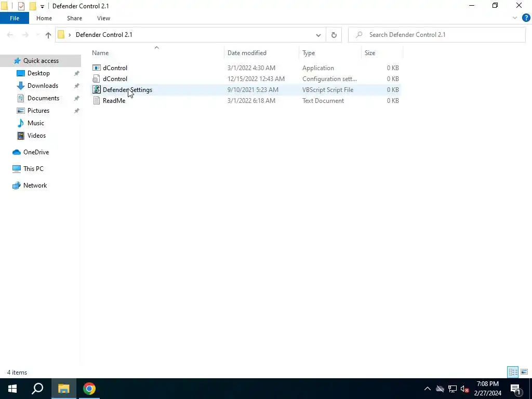Select the ReadMe text document icon

tap(96, 100)
